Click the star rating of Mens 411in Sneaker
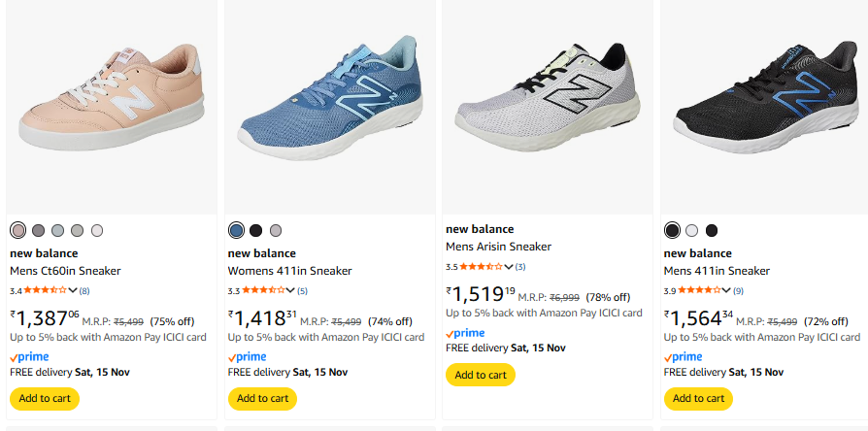868x431 pixels. [698, 290]
